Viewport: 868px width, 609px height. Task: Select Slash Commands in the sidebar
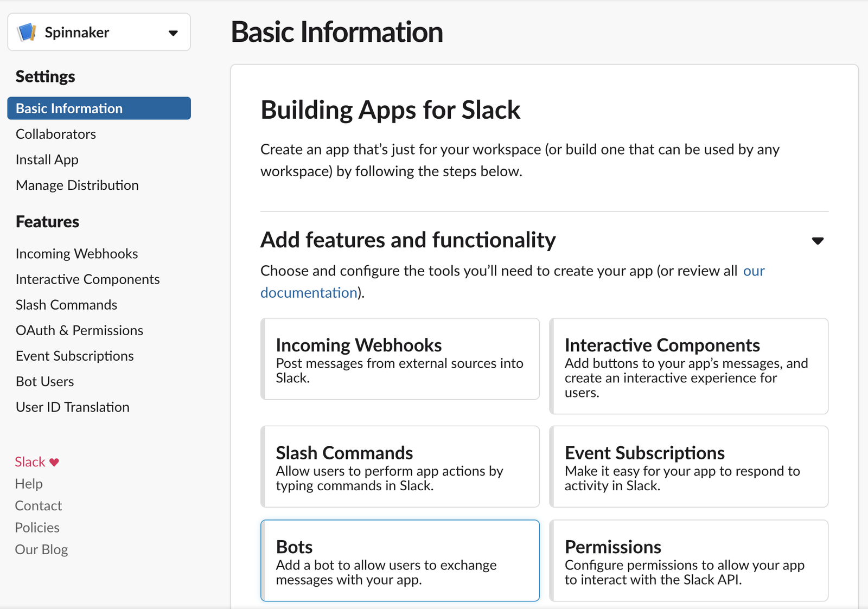point(66,305)
